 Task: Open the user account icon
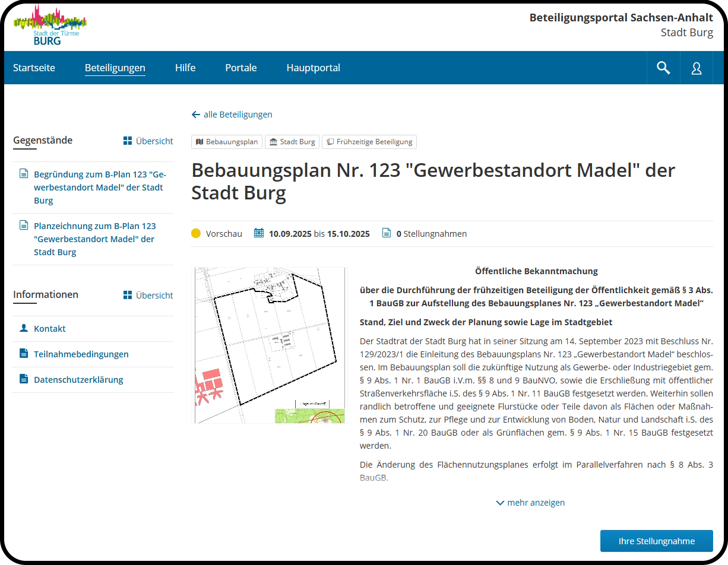[697, 68]
